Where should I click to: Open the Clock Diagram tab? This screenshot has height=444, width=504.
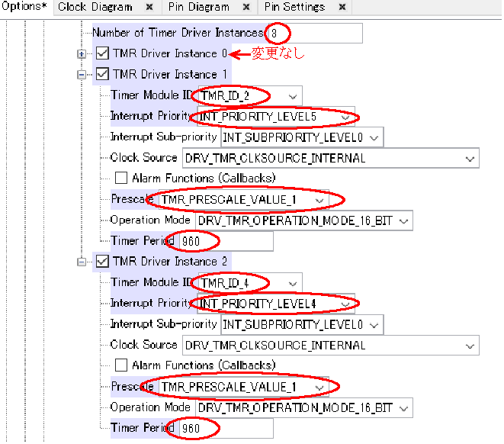pyautogui.click(x=95, y=7)
